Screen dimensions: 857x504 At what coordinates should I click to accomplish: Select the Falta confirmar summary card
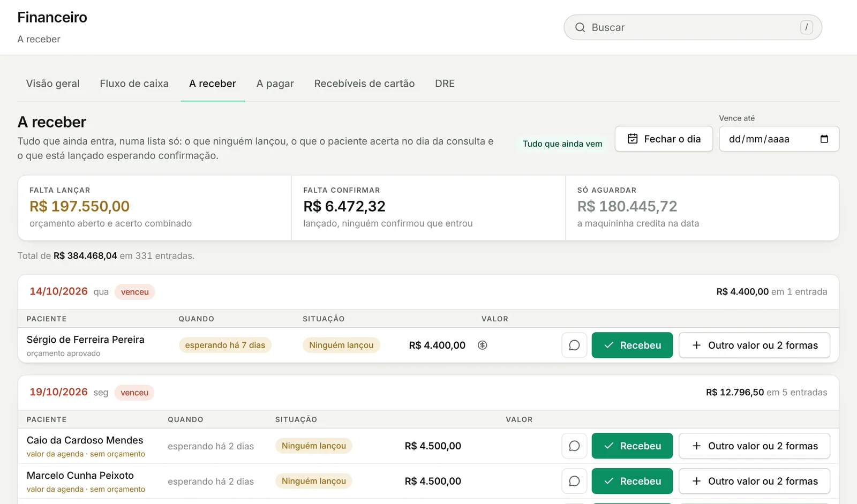(x=428, y=208)
